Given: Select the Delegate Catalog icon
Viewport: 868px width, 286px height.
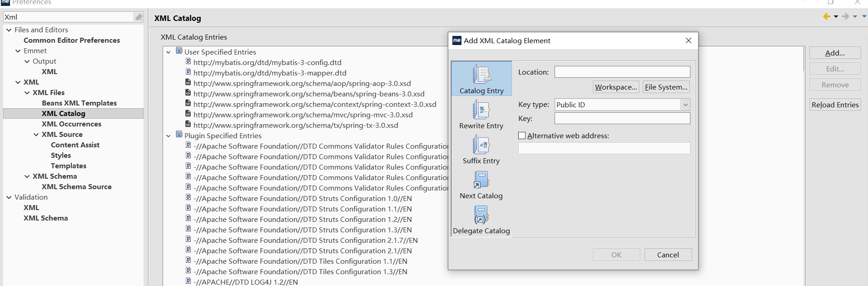Looking at the screenshot, I should pos(481,215).
